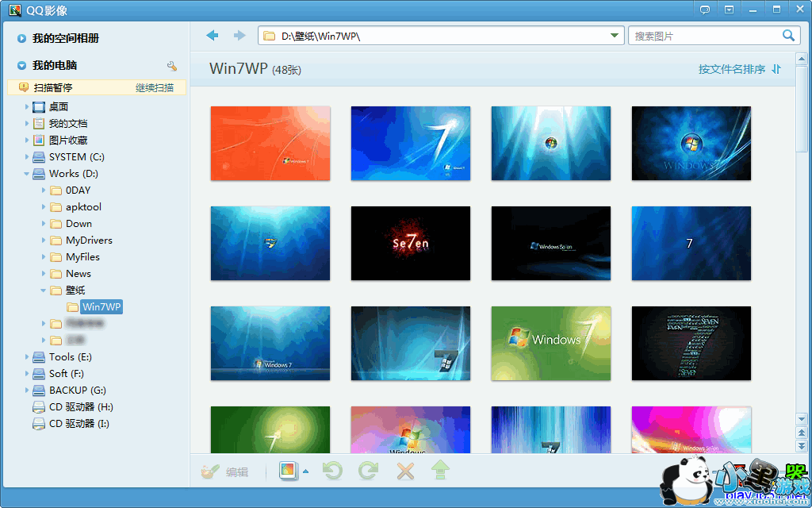Collapse 我的电脑 section arrow
This screenshot has height=508, width=812.
coord(21,66)
